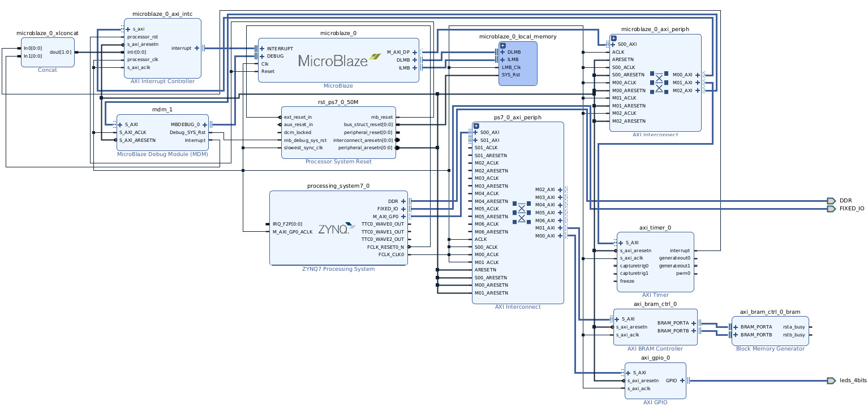Viewport: 868px width, 415px height.
Task: Expand S00_AXI pin on microblaze_0_axi_periph
Action: tap(613, 44)
